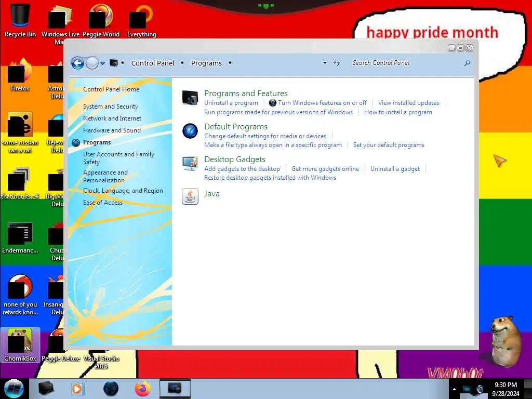Open Default Programs heading
Screen dimensions: 532x399
(x=236, y=127)
